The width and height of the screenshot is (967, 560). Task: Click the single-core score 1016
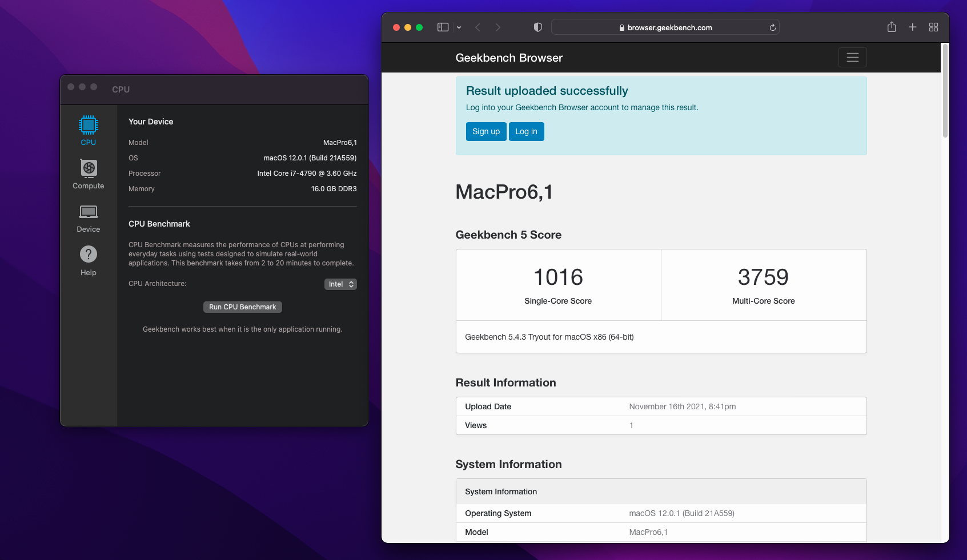558,277
